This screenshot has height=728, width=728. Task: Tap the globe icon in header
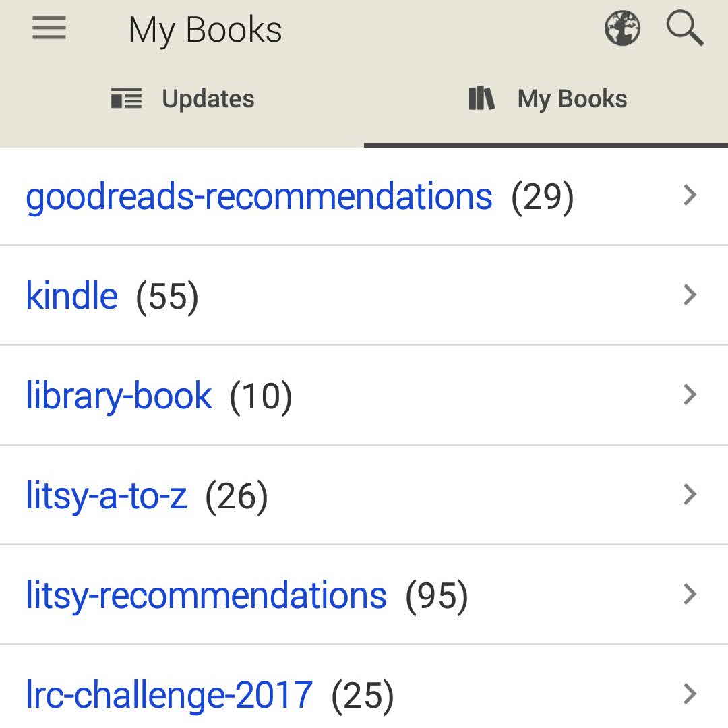pos(622,30)
